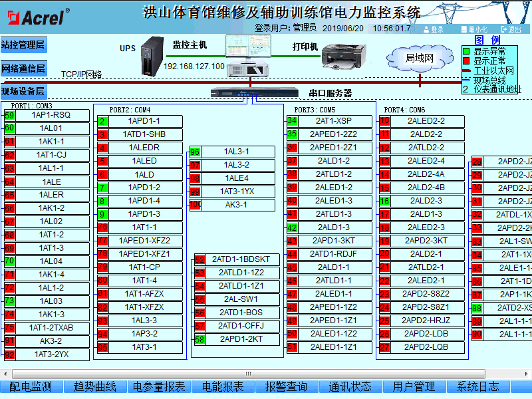
Task: Click green status indicator 96 for 1AL3-1
Action: [195, 152]
